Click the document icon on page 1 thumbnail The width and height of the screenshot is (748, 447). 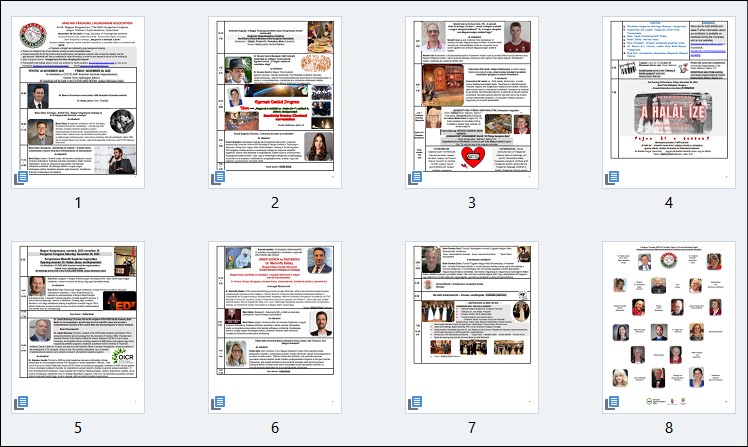23,178
